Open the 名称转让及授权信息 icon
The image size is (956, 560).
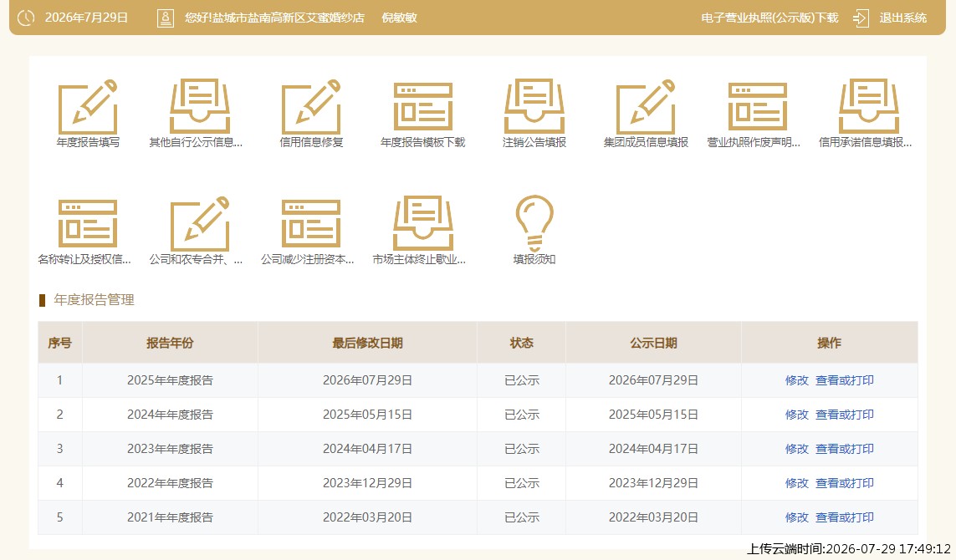click(88, 224)
